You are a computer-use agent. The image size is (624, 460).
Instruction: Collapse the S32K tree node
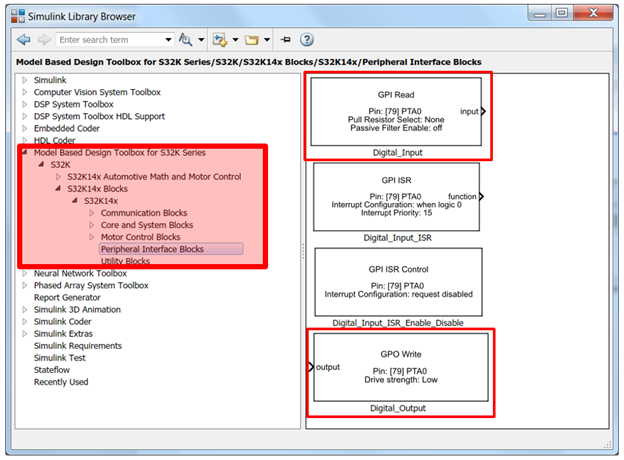tap(41, 164)
